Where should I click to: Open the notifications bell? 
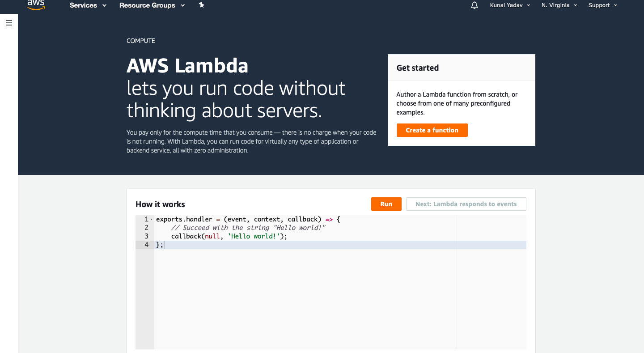click(475, 5)
